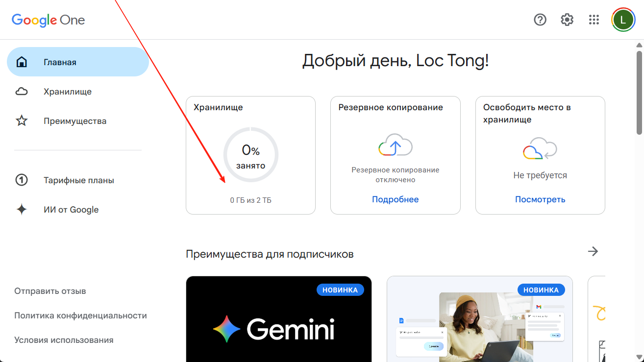Click the text 0 ГБ из 2 ТБ
The width and height of the screenshot is (644, 362).
[x=251, y=200]
